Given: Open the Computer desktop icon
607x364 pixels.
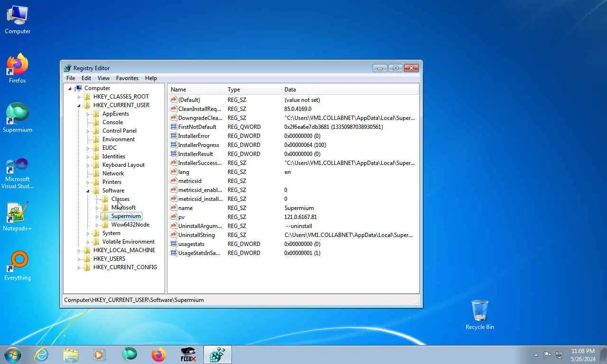Looking at the screenshot, I should tap(18, 20).
